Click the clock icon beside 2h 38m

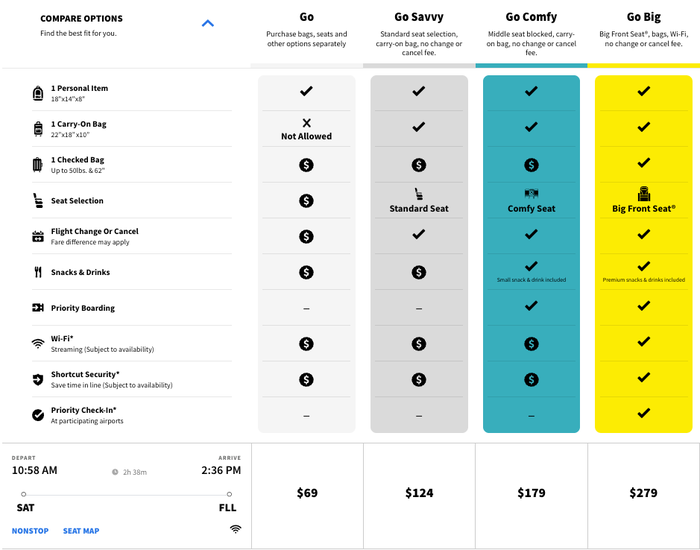[x=115, y=472]
